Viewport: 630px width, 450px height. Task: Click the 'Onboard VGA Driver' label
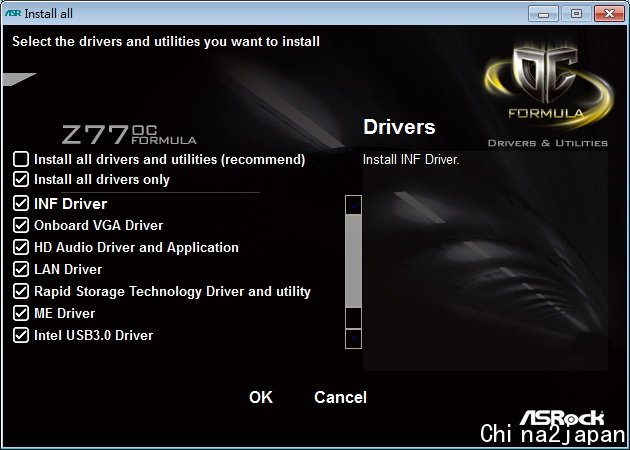(x=98, y=225)
